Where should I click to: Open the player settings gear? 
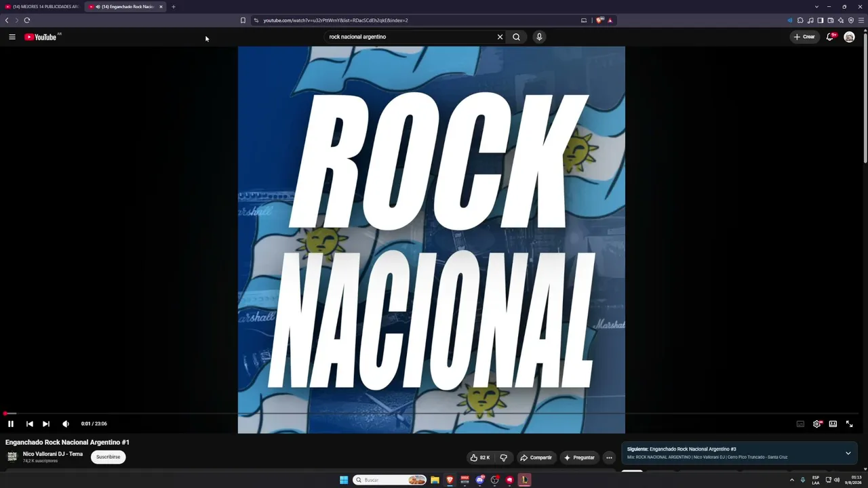[x=816, y=424]
